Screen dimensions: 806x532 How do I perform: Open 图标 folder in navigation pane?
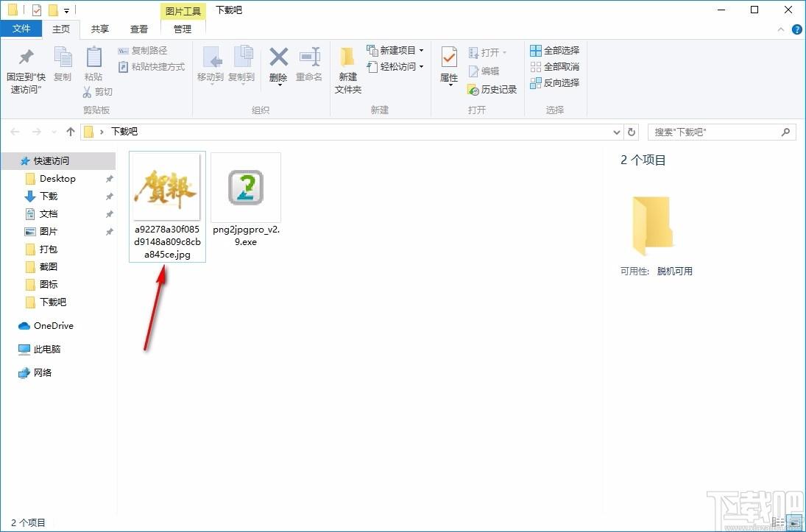[x=49, y=284]
